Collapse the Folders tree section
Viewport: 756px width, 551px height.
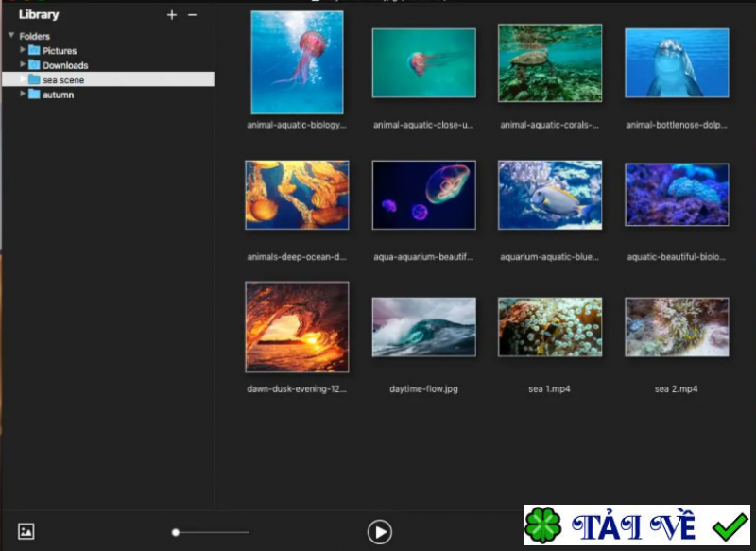(x=10, y=36)
